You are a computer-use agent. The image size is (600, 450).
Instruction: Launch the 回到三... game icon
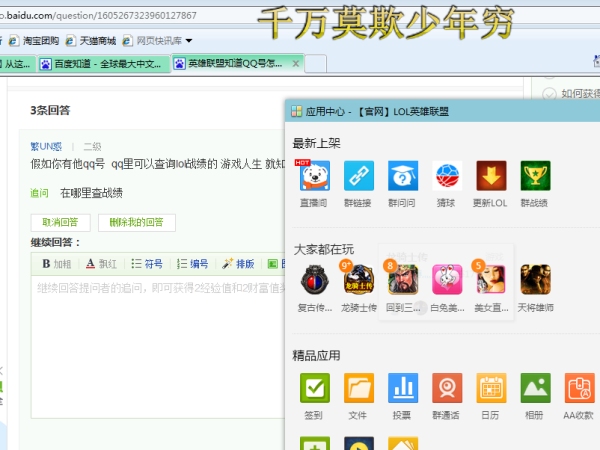coord(403,280)
